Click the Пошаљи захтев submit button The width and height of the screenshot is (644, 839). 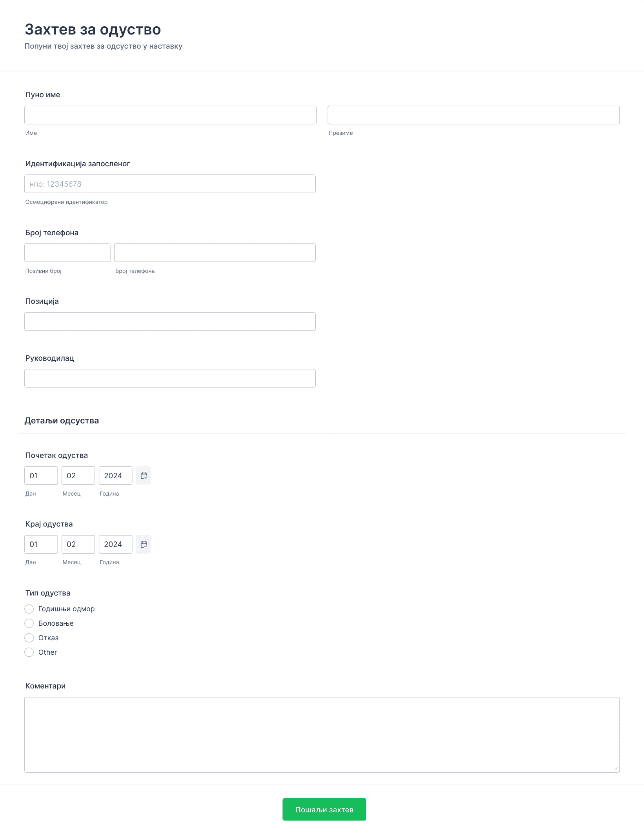point(324,809)
